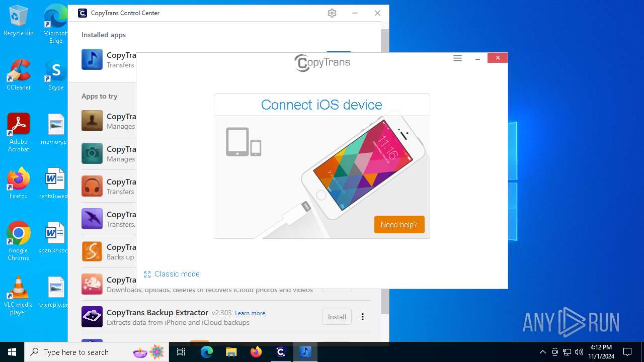Open the Windows Start menu
Image resolution: width=644 pixels, height=362 pixels.
click(12, 352)
